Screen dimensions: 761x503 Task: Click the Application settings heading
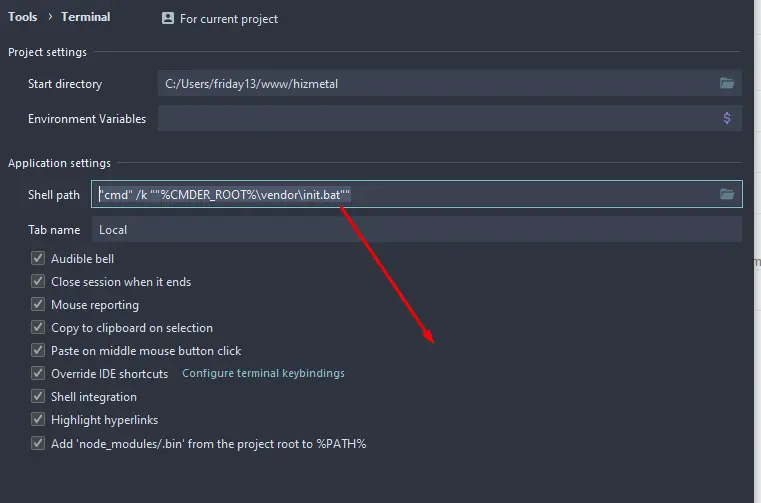coord(59,163)
